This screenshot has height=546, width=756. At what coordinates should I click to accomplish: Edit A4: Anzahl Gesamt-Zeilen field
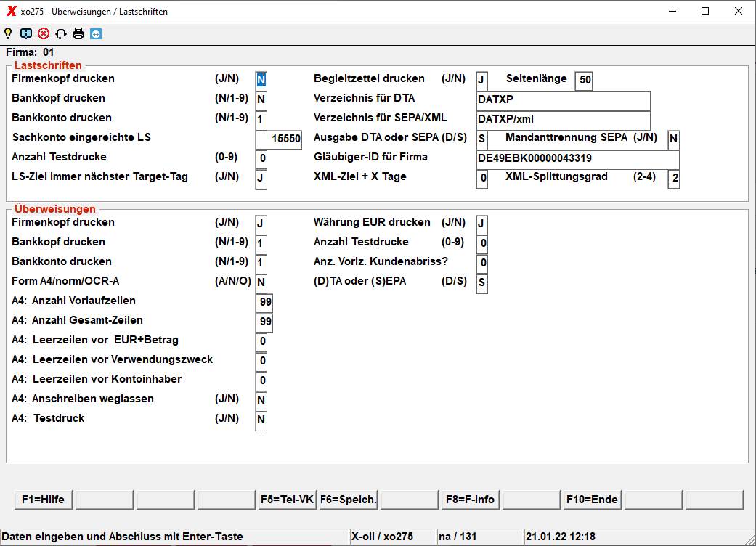pos(264,322)
